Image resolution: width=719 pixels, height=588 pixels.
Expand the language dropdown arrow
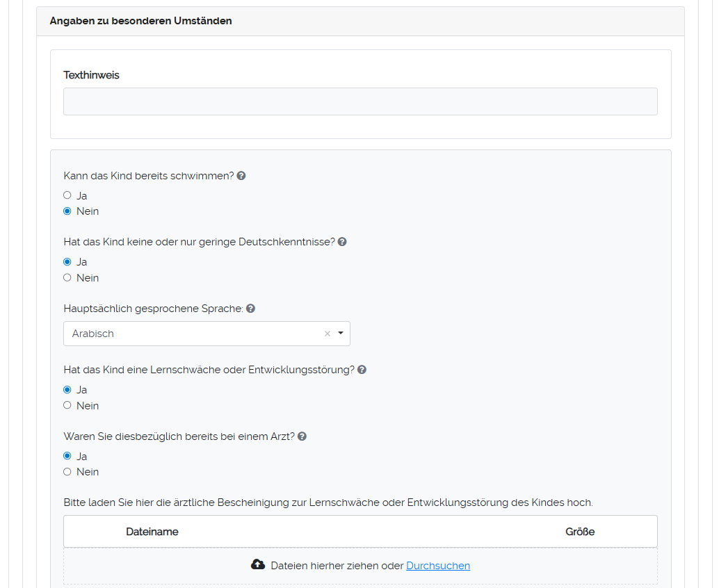tap(341, 333)
